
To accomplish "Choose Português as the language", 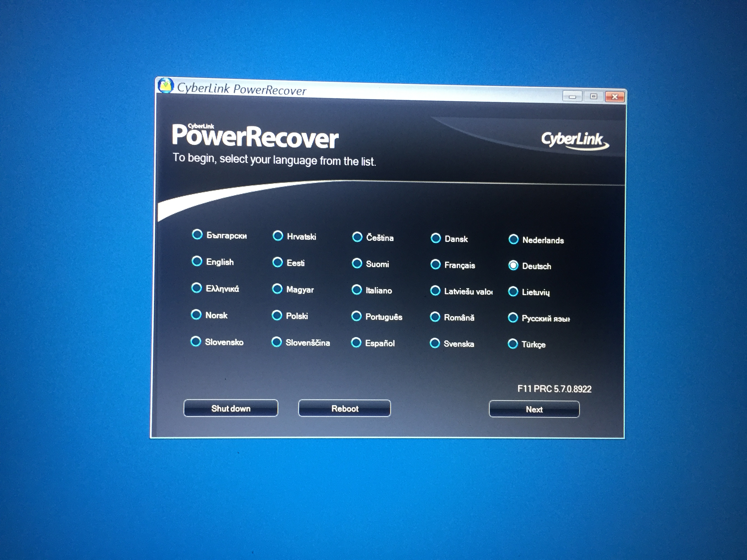I will (x=356, y=316).
